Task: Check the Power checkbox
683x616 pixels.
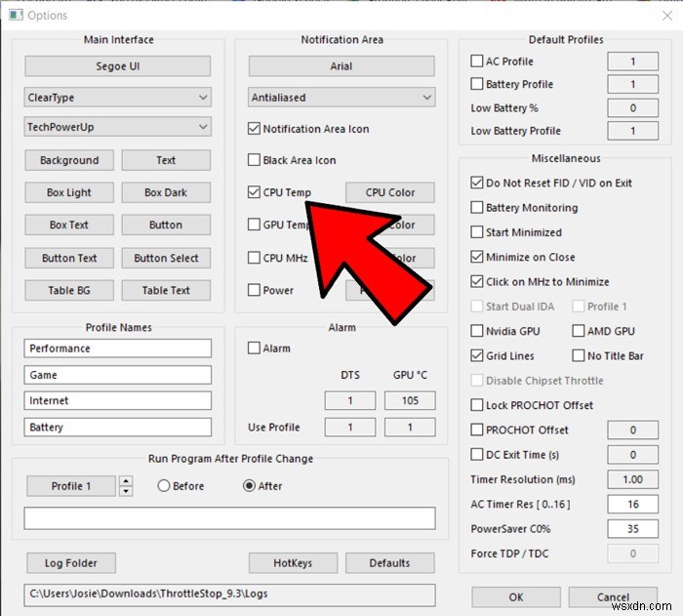Action: pos(254,290)
